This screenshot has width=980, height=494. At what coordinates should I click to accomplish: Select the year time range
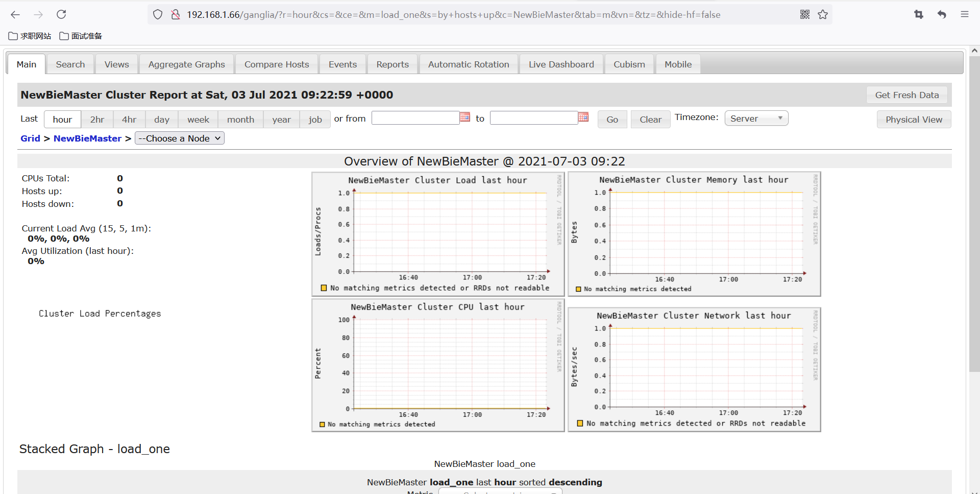pos(281,120)
